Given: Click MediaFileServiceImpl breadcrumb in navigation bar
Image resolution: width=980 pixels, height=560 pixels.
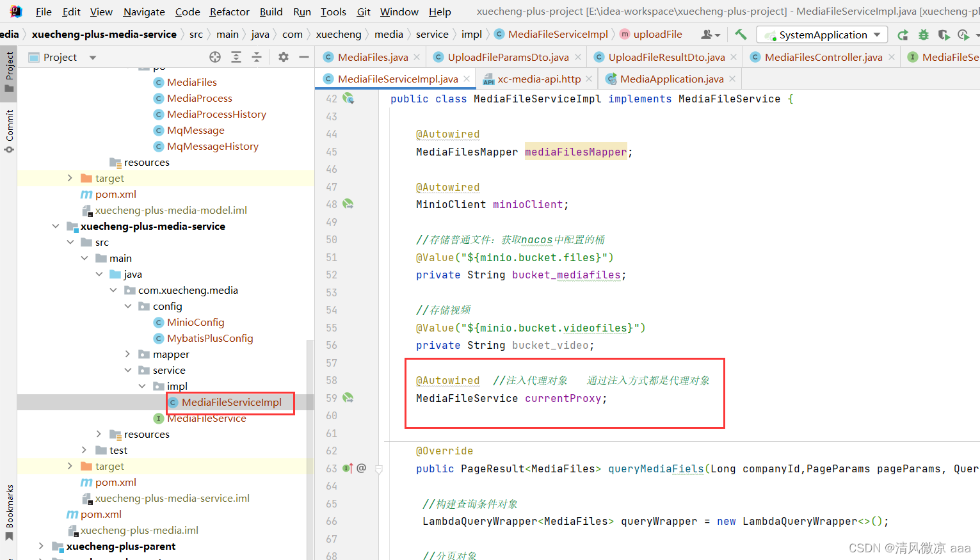Looking at the screenshot, I should (x=558, y=35).
